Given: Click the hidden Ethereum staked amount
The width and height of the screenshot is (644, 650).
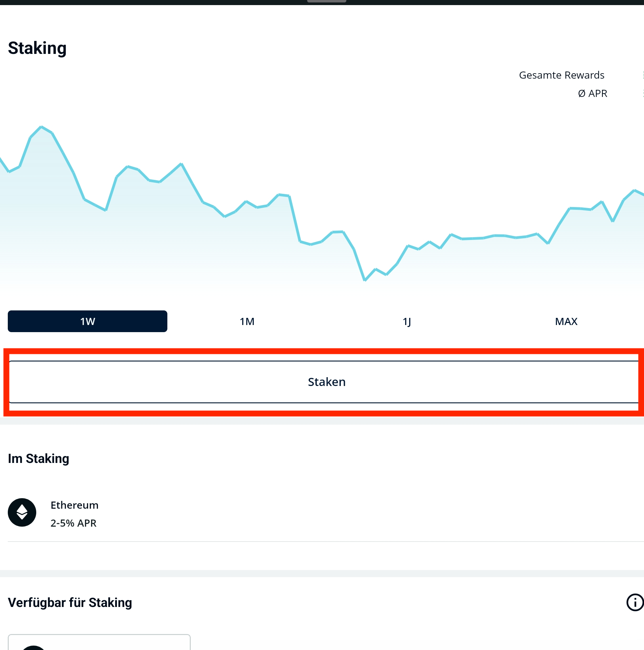Looking at the screenshot, I should coord(618,513).
